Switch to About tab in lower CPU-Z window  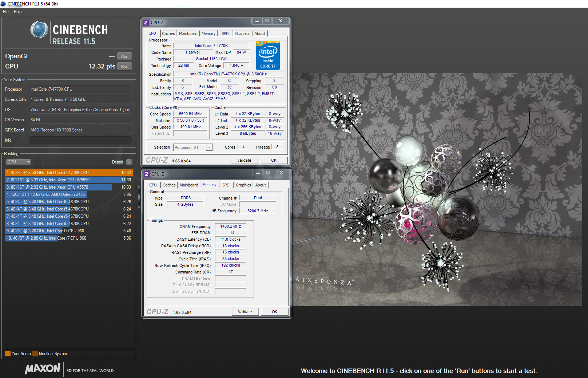coord(261,185)
